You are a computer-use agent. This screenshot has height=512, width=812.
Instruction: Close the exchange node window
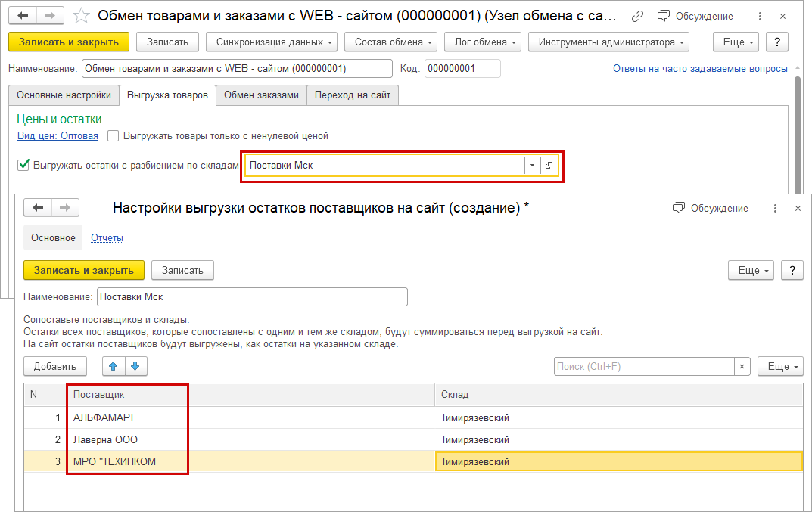point(782,17)
